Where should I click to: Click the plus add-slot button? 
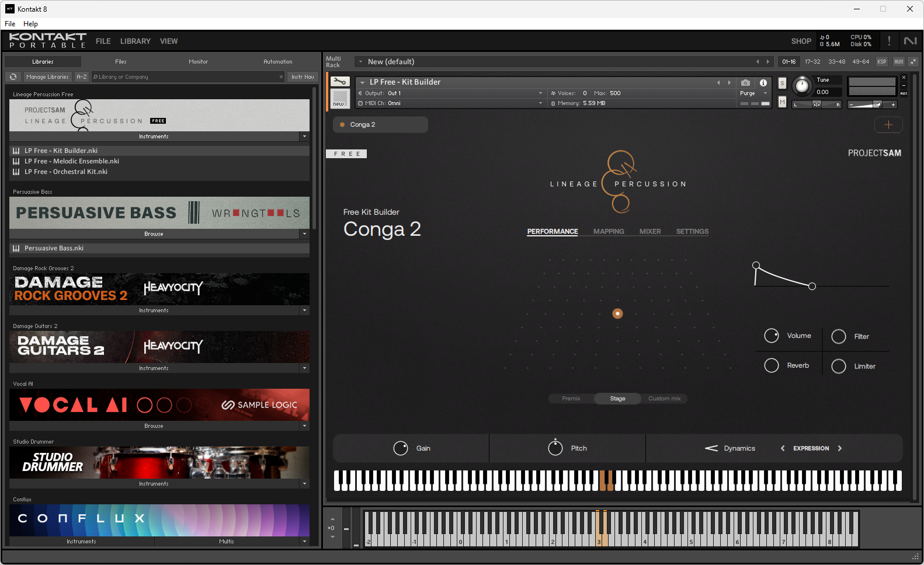pos(888,124)
